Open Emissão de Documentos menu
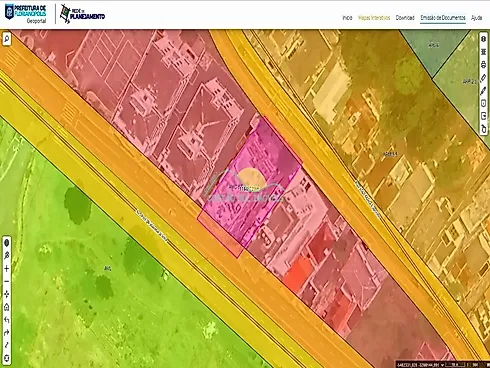This screenshot has width=490, height=368. (443, 18)
